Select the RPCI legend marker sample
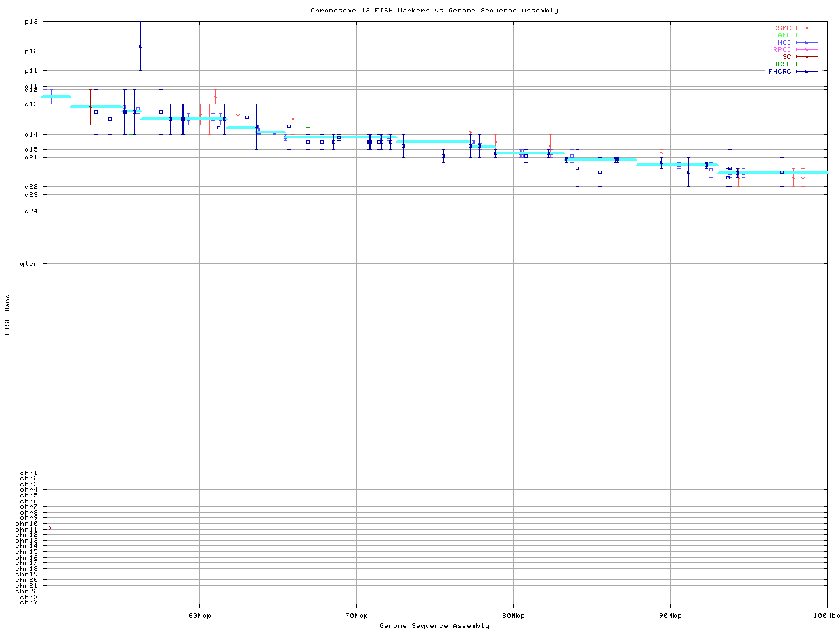Image resolution: width=840 pixels, height=630 pixels. [807, 50]
